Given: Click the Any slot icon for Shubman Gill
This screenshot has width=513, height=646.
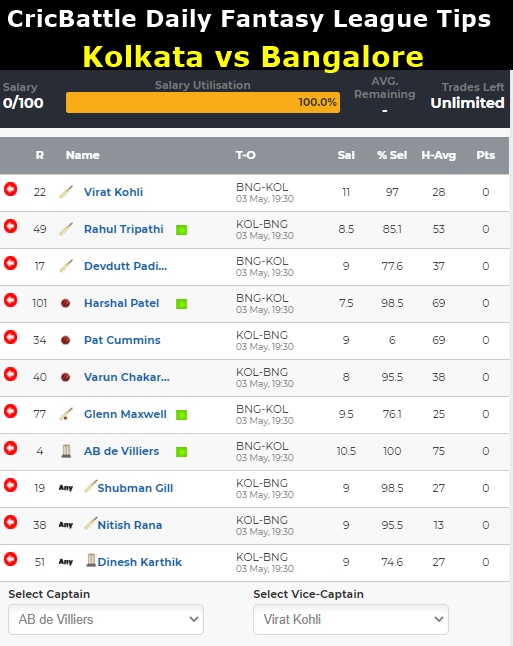Looking at the screenshot, I should pyautogui.click(x=66, y=488).
